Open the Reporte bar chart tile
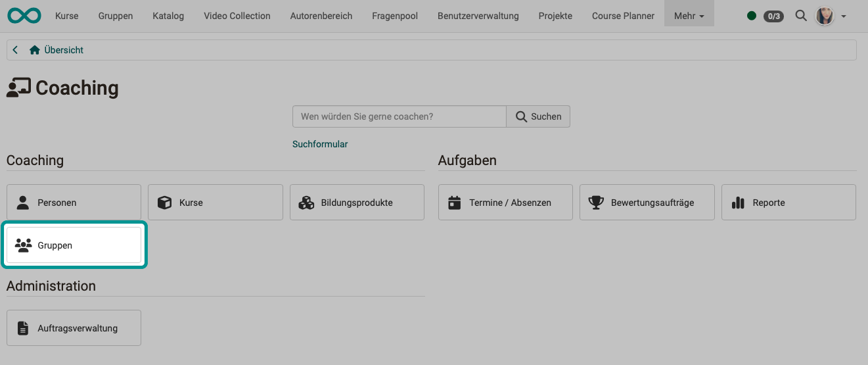868x365 pixels. [788, 203]
